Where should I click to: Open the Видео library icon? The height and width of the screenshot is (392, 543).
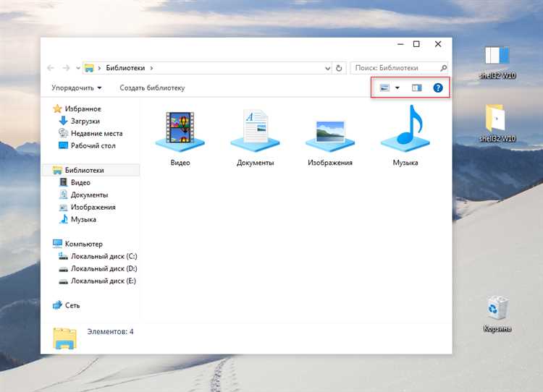tap(180, 132)
